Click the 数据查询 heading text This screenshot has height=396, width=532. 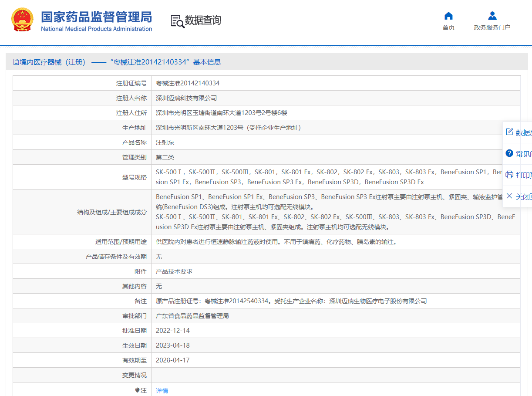click(203, 20)
